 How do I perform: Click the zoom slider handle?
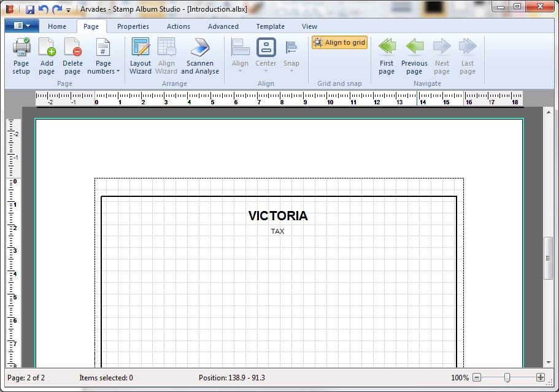pos(507,377)
